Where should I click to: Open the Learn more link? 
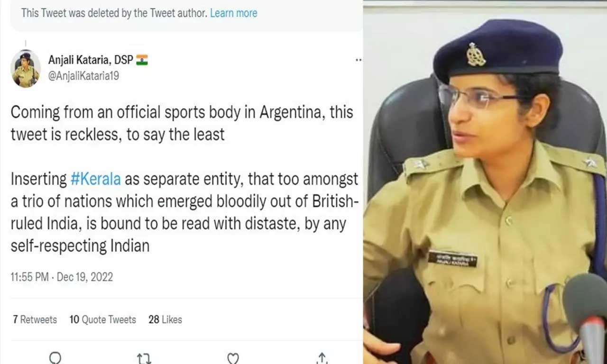coord(234,13)
